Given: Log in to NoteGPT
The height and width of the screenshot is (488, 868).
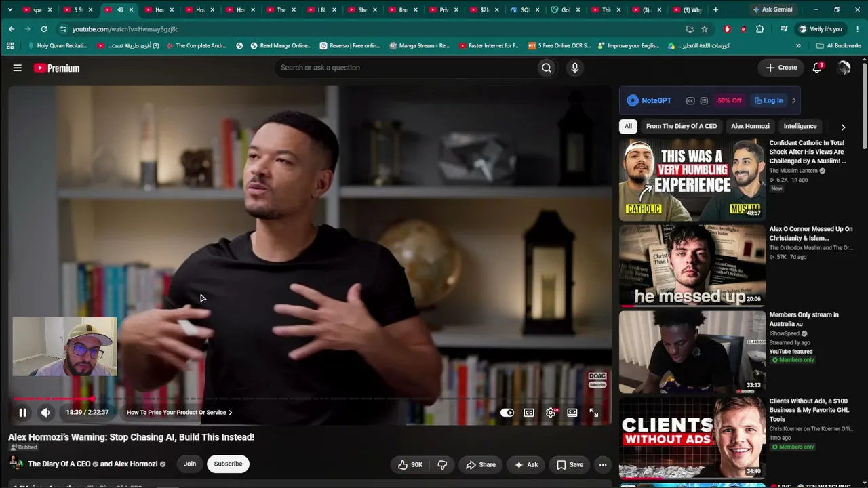Looking at the screenshot, I should click(768, 100).
